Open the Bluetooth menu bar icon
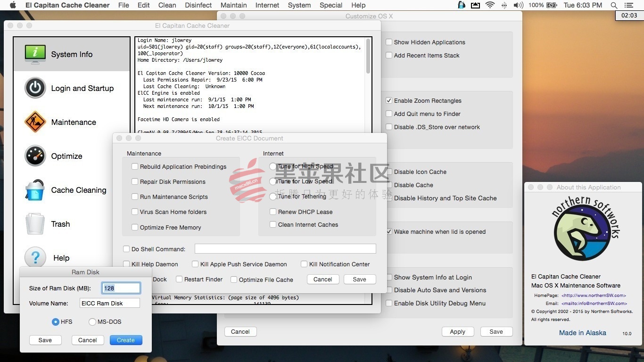The width and height of the screenshot is (644, 362). [504, 5]
